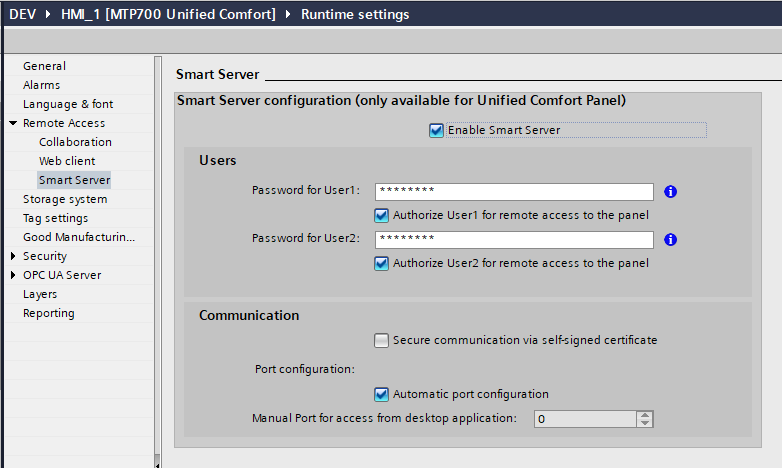
Task: Click Password for User1 field
Action: [514, 191]
